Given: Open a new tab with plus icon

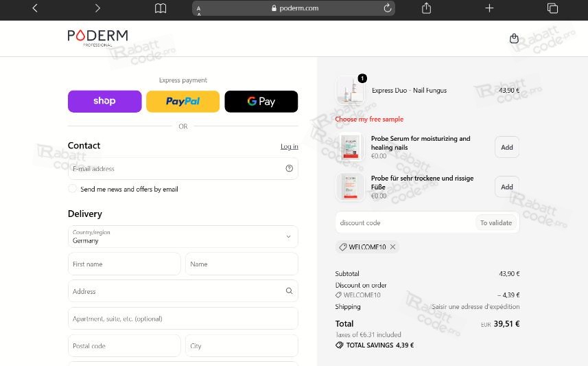Looking at the screenshot, I should click(x=489, y=8).
